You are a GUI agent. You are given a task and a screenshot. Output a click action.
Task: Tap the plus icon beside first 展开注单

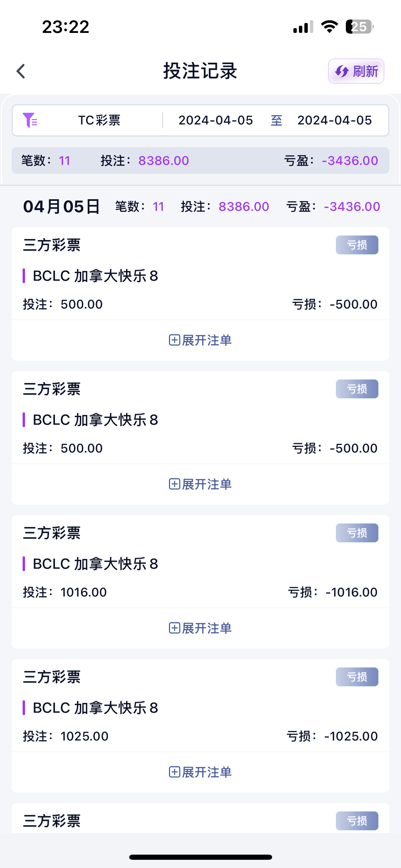click(174, 340)
